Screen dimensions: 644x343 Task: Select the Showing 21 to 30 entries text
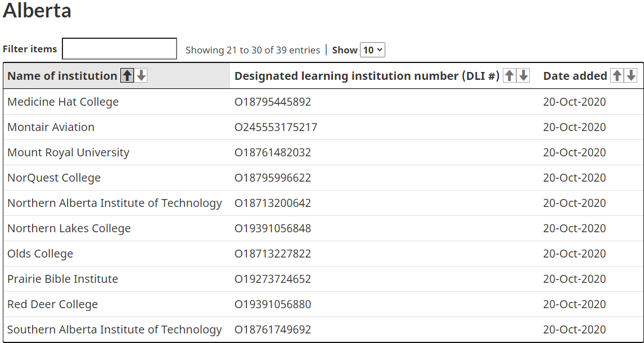(253, 50)
